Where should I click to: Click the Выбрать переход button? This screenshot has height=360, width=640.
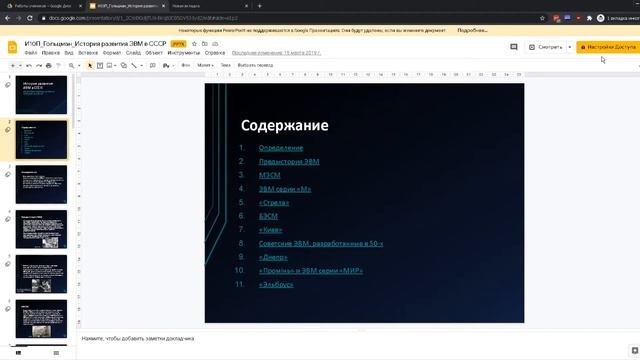[x=255, y=65]
